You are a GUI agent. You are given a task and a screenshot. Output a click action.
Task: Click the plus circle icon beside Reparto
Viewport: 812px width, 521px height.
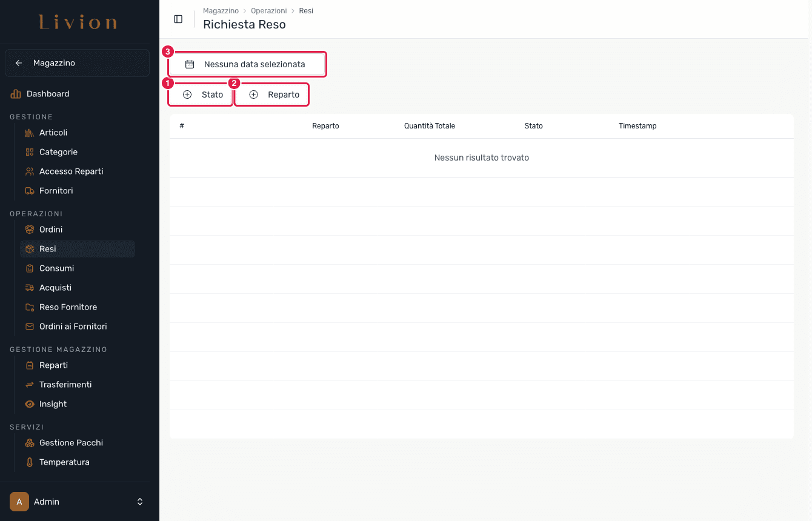tap(253, 95)
